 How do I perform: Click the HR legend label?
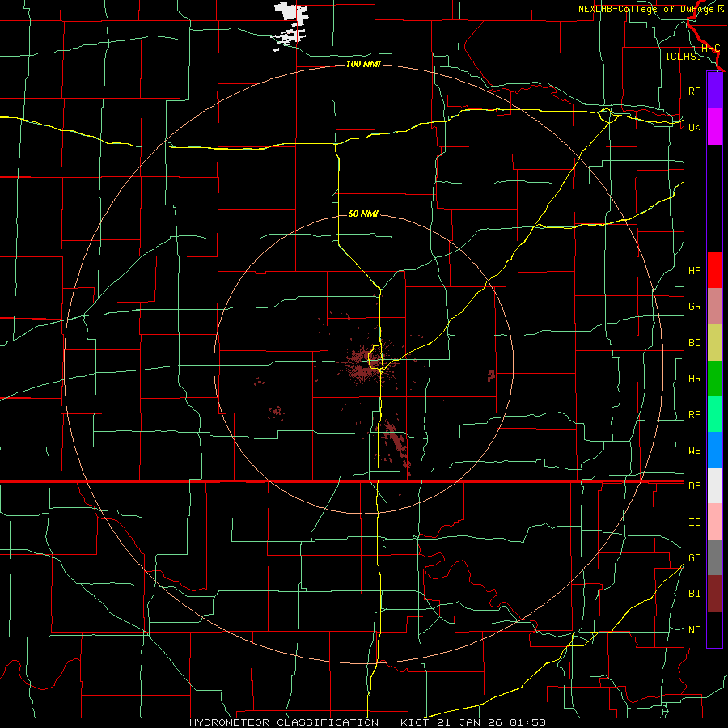point(695,379)
